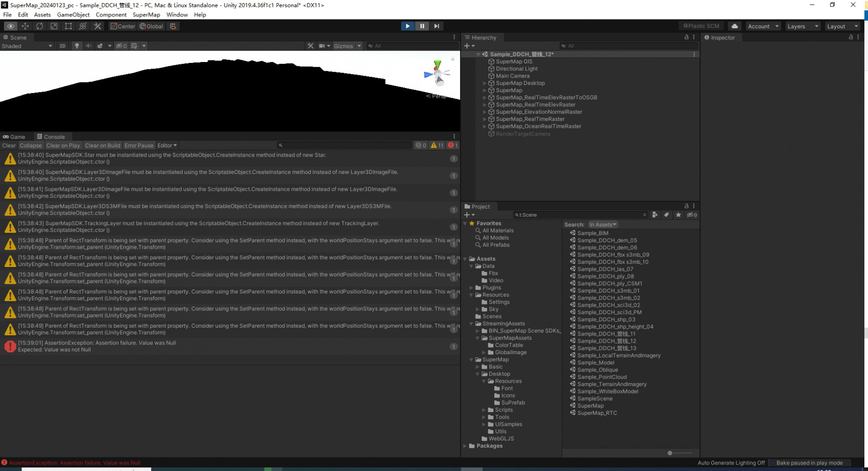Toggle pivot mode with Center button
This screenshot has width=868, height=471.
coord(123,26)
